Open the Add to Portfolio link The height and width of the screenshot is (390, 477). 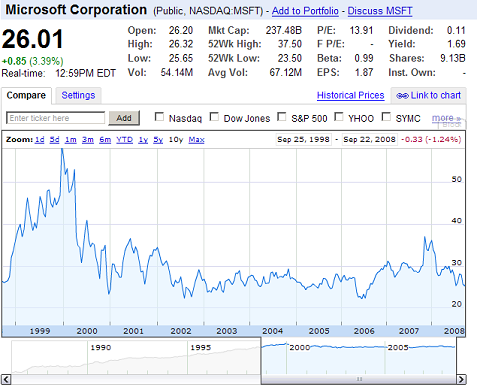tap(305, 11)
